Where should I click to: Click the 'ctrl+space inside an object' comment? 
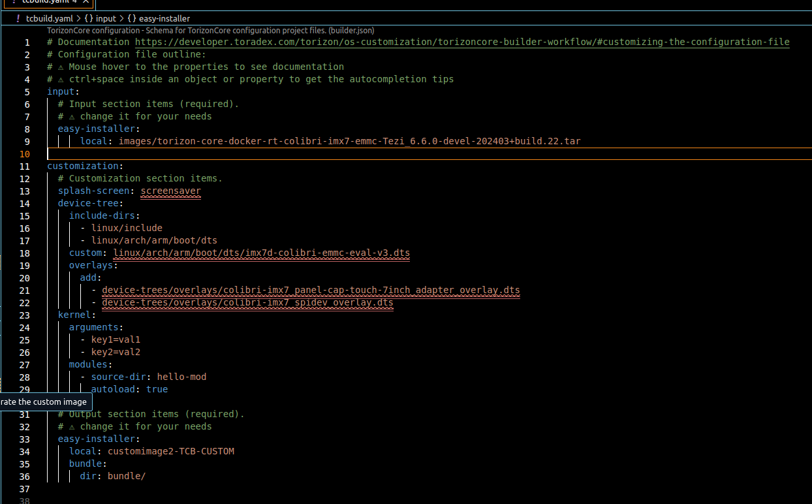point(250,79)
